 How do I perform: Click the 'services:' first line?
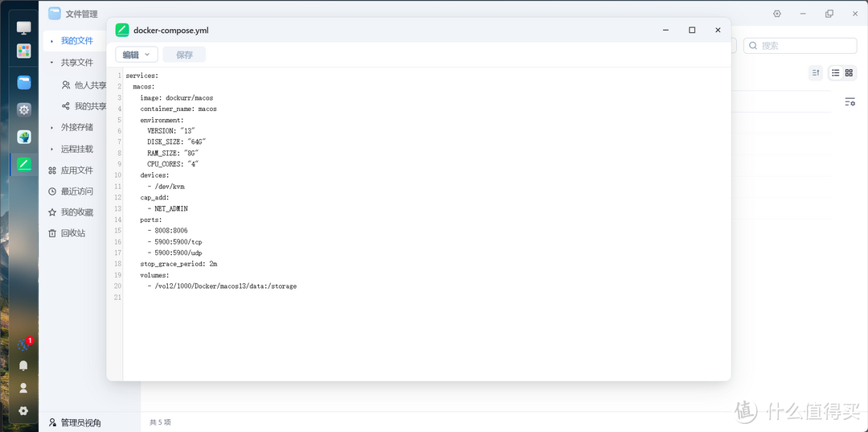click(142, 76)
